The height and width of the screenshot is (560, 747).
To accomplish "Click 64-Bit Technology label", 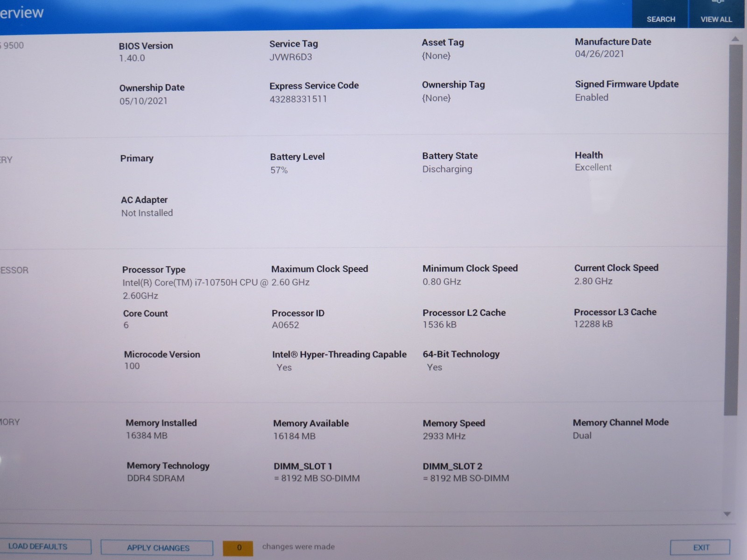I will 461,354.
